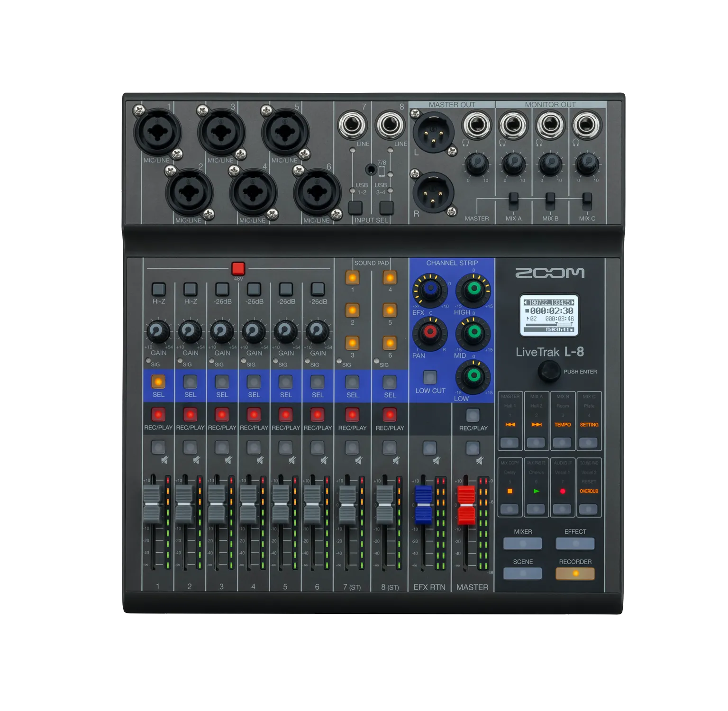728x711 pixels.
Task: Switch to the MIXER mode
Action: click(x=522, y=543)
